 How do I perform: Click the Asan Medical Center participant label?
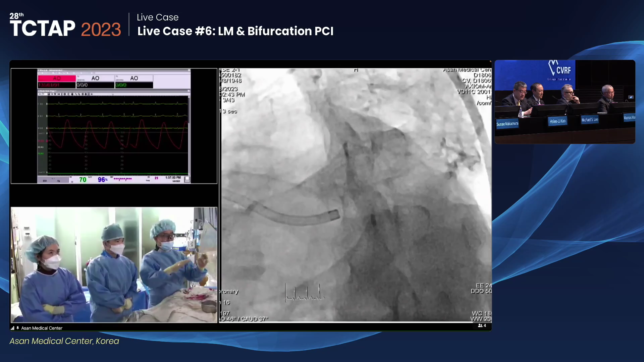(x=42, y=328)
